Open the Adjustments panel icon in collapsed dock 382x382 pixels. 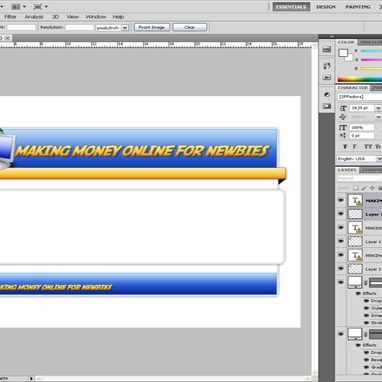tap(327, 95)
